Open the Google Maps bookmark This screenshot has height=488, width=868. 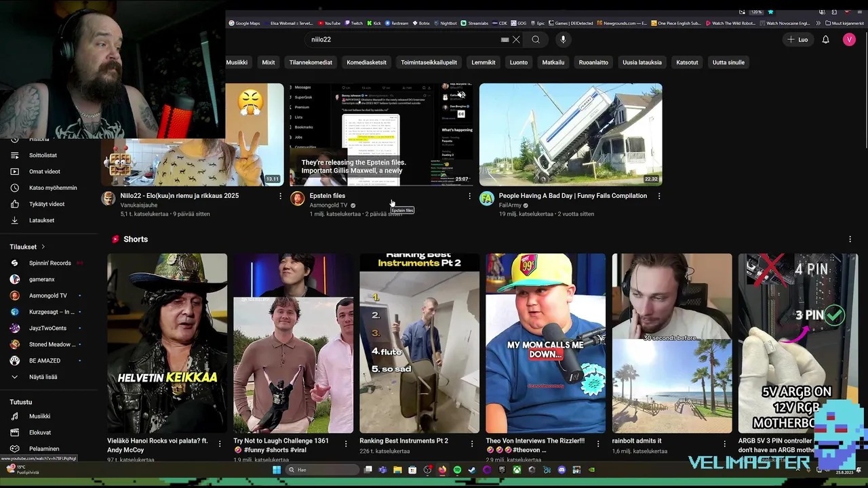(244, 23)
